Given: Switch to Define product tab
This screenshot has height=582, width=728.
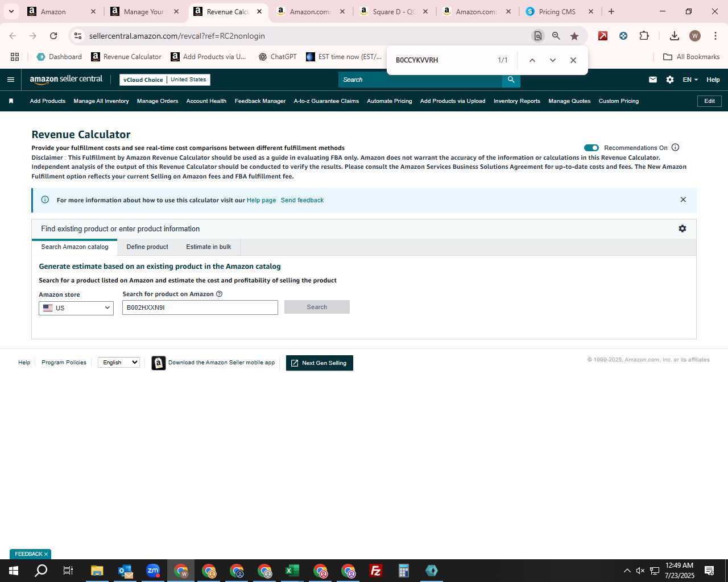Looking at the screenshot, I should 147,247.
